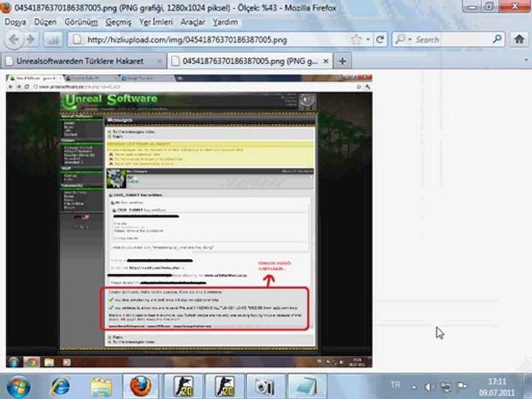
Task: Open the Geçmiş menu
Action: coord(119,22)
